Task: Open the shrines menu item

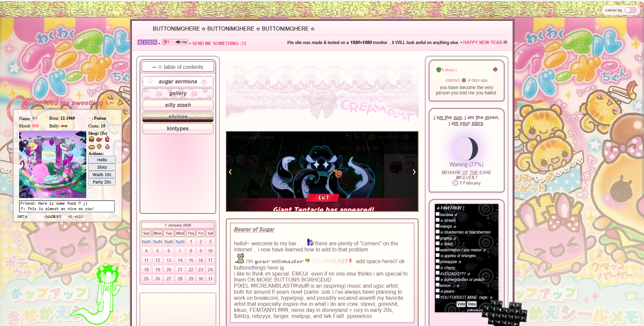Action: [x=178, y=117]
